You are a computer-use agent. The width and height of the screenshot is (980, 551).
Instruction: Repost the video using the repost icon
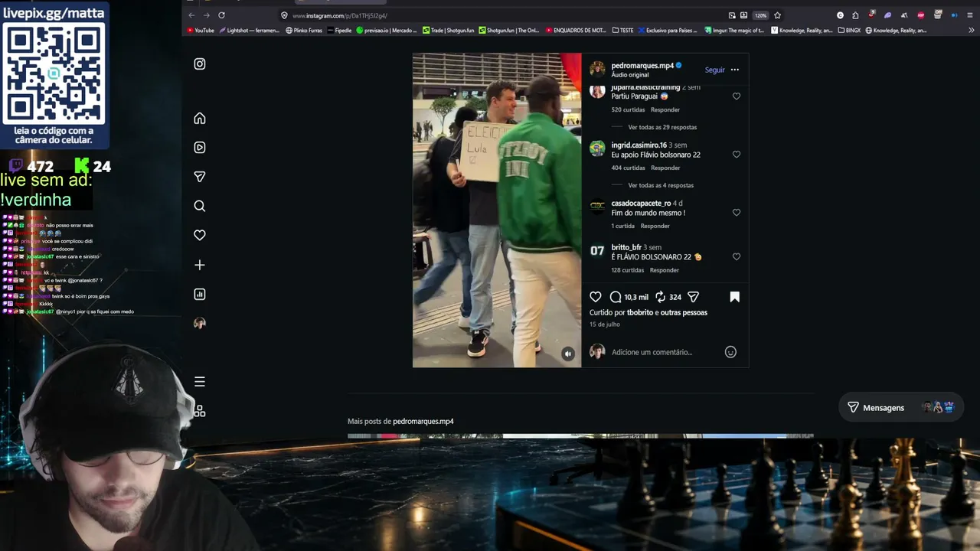click(660, 297)
